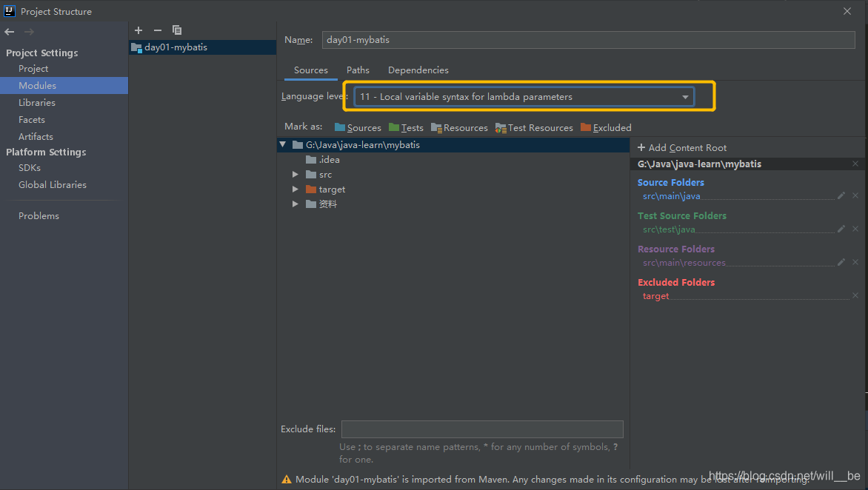
Task: Select the 资料 folder row
Action: click(x=453, y=204)
